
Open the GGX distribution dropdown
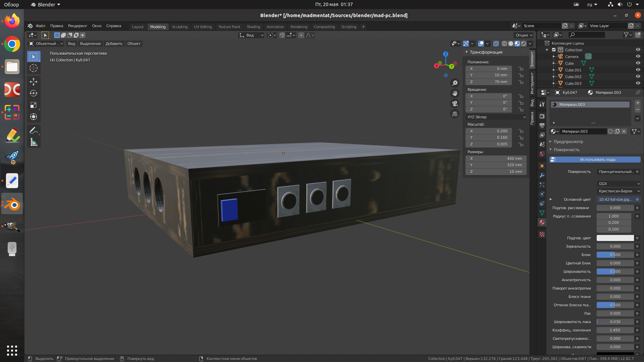click(619, 184)
